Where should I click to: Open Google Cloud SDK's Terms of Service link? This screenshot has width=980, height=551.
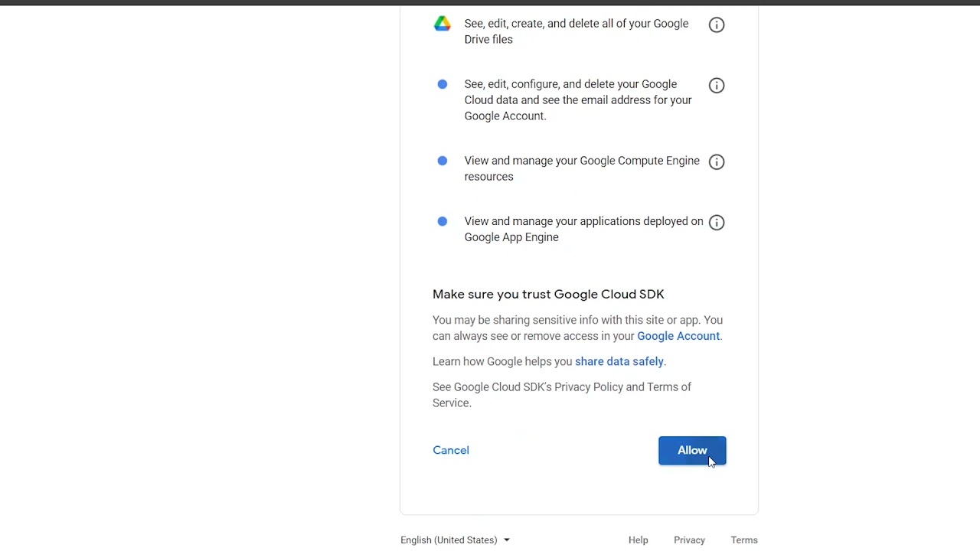click(668, 387)
